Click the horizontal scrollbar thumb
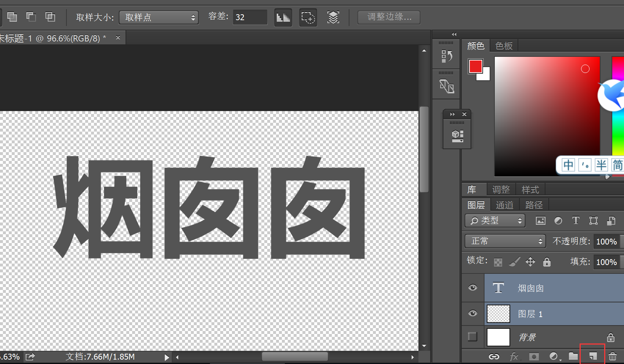The width and height of the screenshot is (624, 364). (295, 357)
